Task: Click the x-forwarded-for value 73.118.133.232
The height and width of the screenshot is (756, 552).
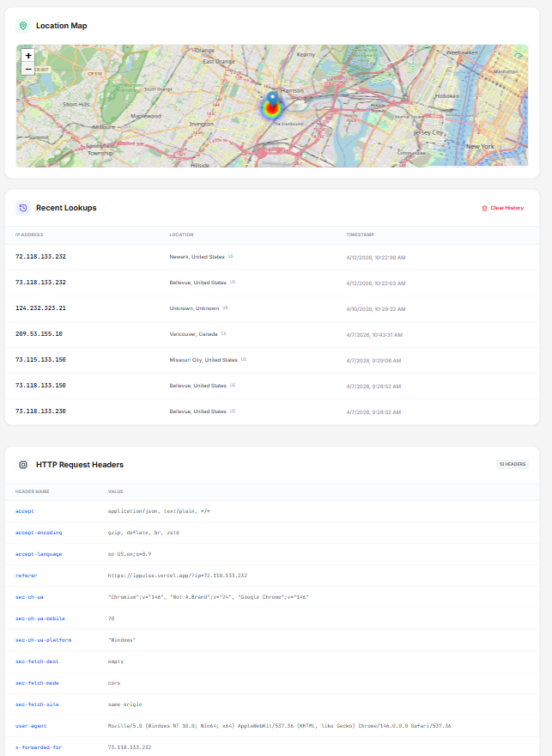Action: pyautogui.click(x=130, y=747)
